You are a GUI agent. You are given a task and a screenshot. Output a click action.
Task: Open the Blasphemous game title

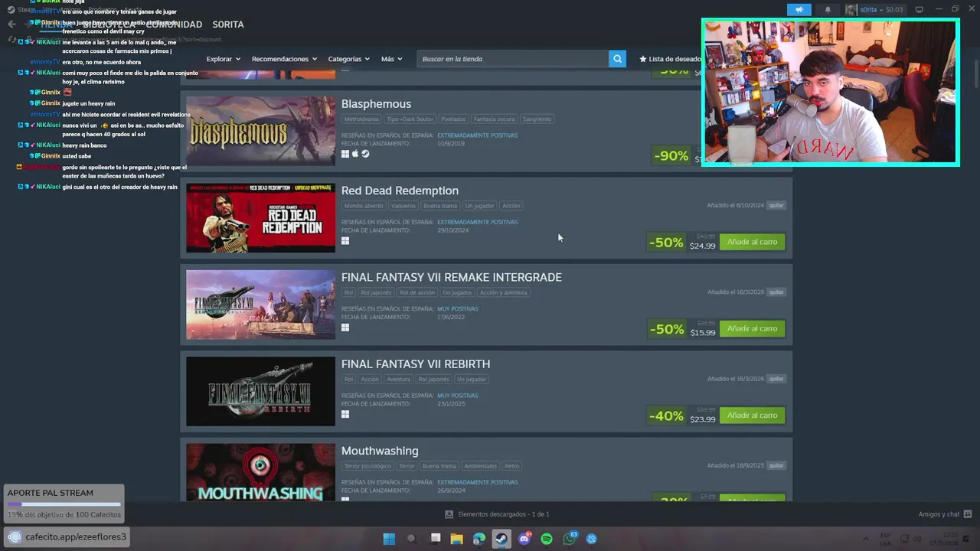(x=376, y=104)
